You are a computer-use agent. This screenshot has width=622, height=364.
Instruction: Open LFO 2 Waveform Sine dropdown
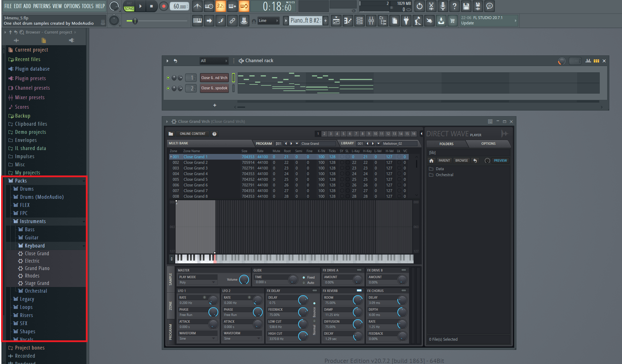242,339
